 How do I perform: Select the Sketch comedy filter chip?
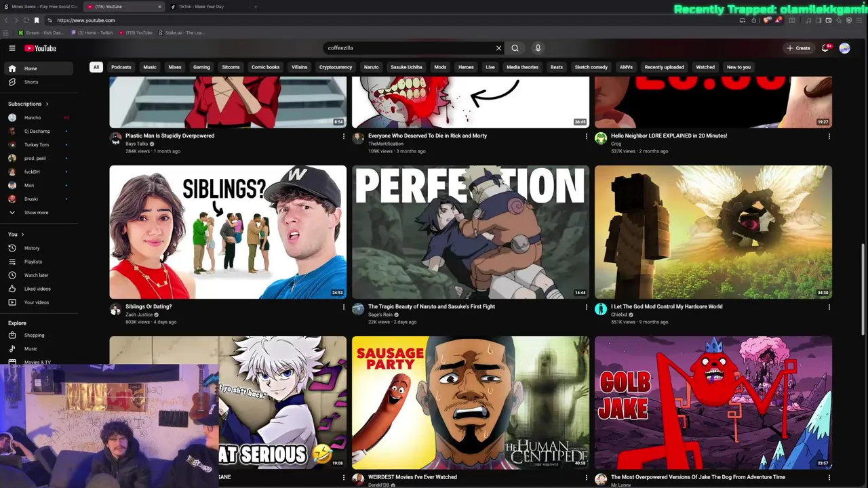591,67
